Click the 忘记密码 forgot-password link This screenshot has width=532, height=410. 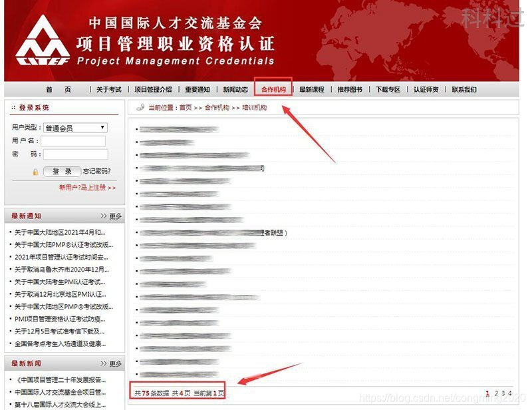coord(96,171)
